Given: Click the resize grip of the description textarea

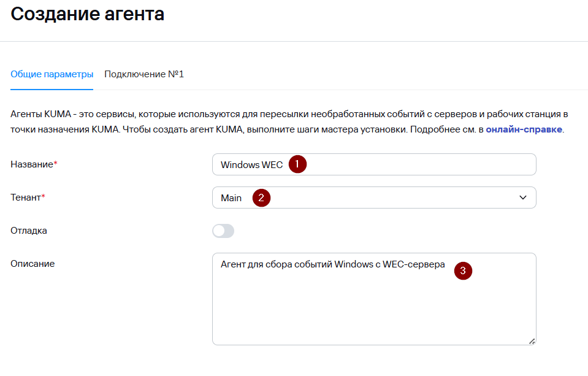Looking at the screenshot, I should click(532, 340).
